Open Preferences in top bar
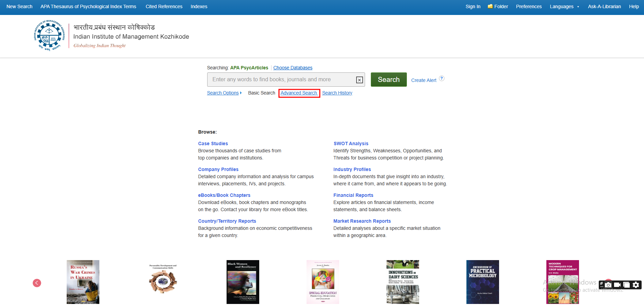Screen dimensions: 644x306 529,6
